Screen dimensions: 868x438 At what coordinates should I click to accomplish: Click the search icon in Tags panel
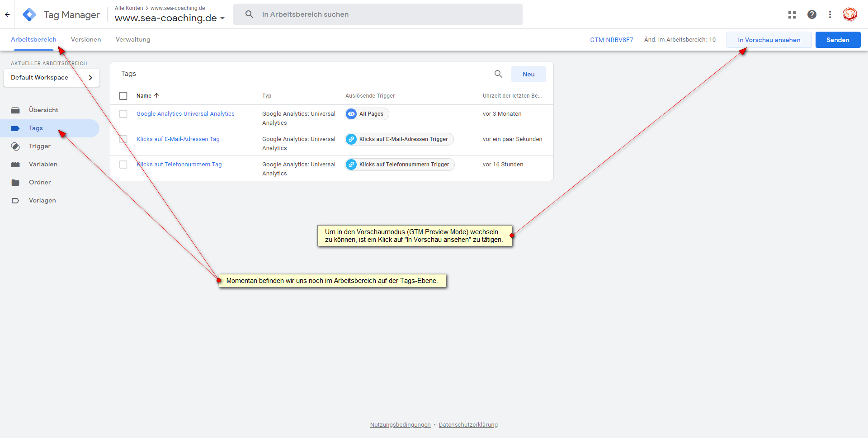498,74
